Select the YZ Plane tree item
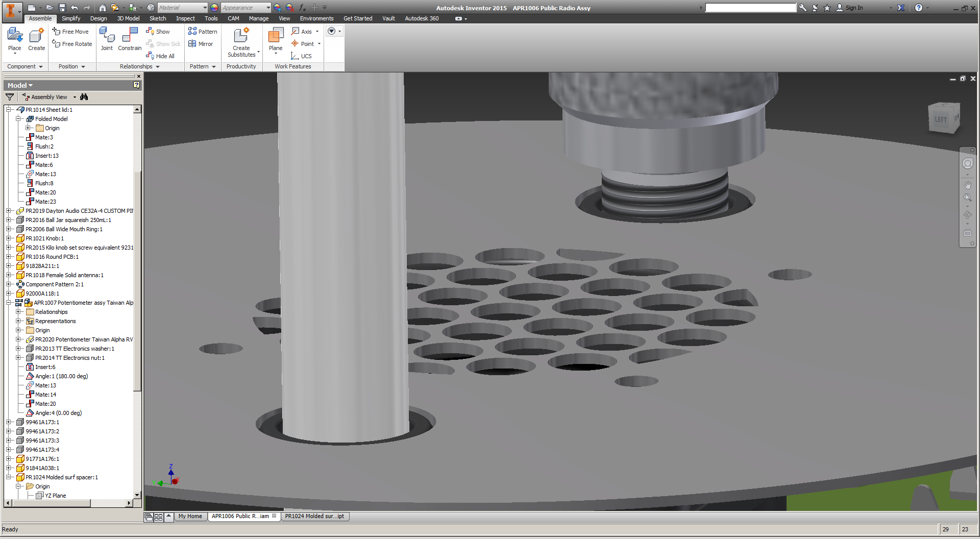The image size is (980, 539). coord(51,496)
